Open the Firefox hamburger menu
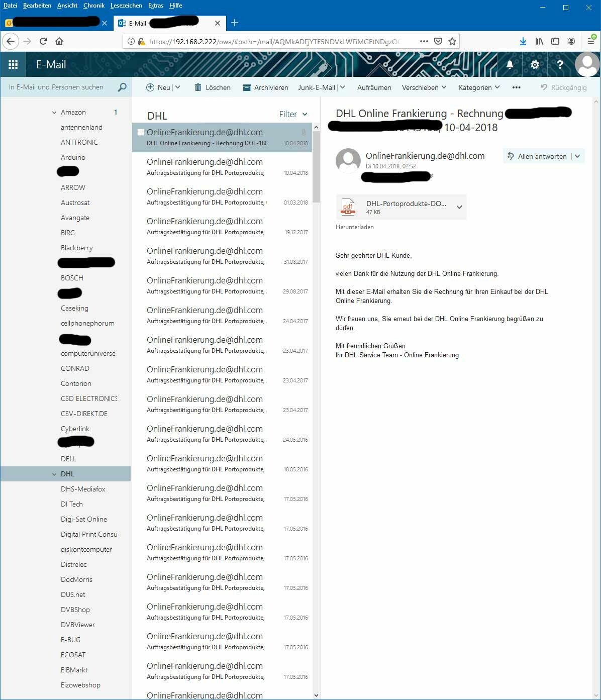Screen dimensions: 601x700 click(591, 41)
